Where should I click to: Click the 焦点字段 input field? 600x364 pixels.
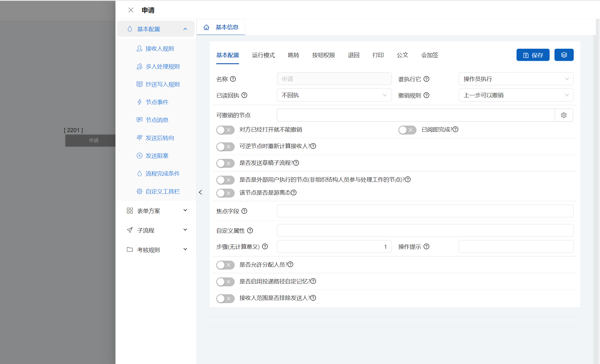tap(425, 211)
